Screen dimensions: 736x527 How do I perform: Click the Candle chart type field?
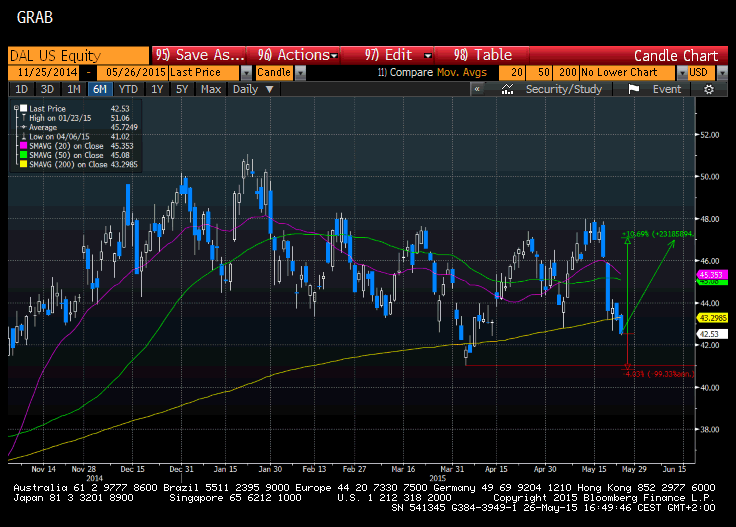(x=275, y=73)
